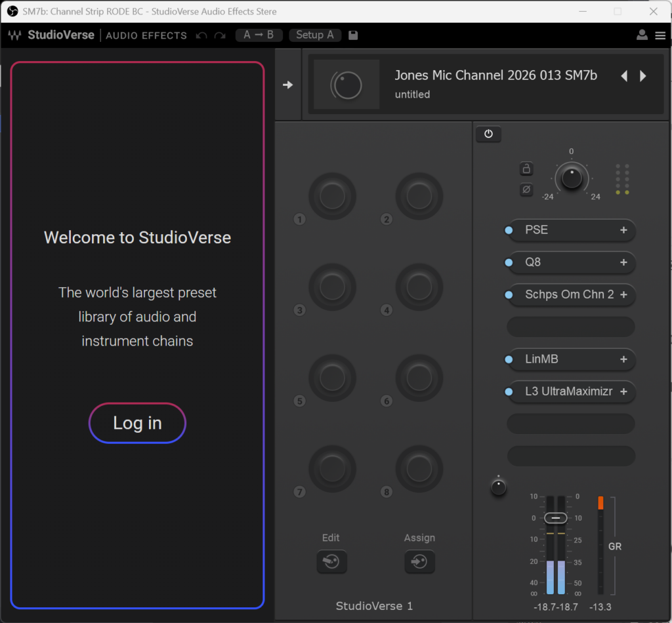Click the output fader handle

(x=555, y=518)
